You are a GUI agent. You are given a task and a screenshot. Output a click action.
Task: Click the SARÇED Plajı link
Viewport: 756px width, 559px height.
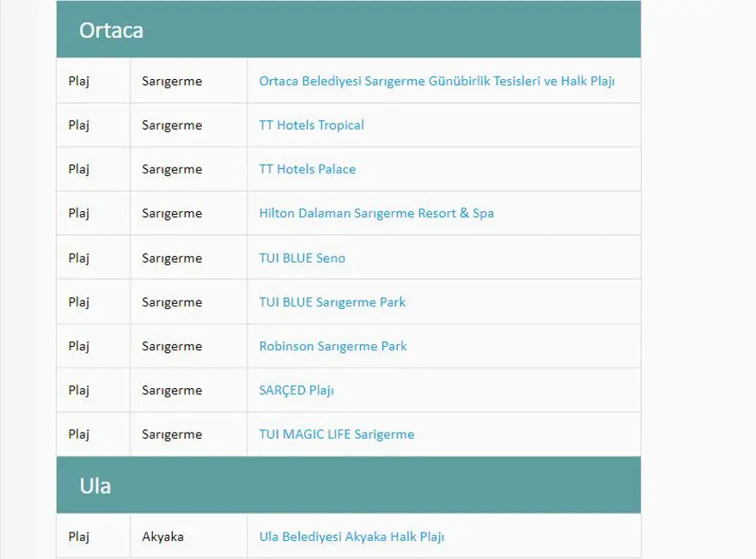point(296,390)
